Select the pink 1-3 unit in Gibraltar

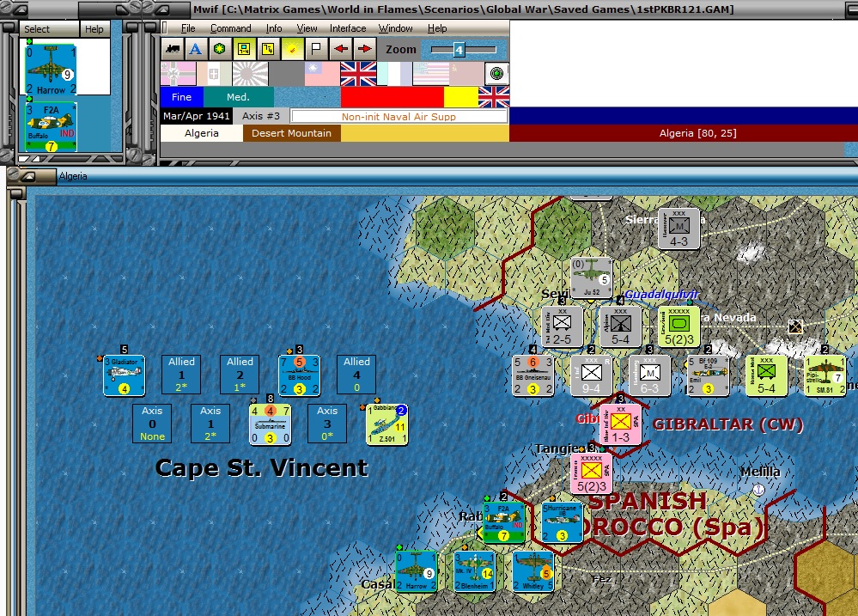(x=620, y=425)
